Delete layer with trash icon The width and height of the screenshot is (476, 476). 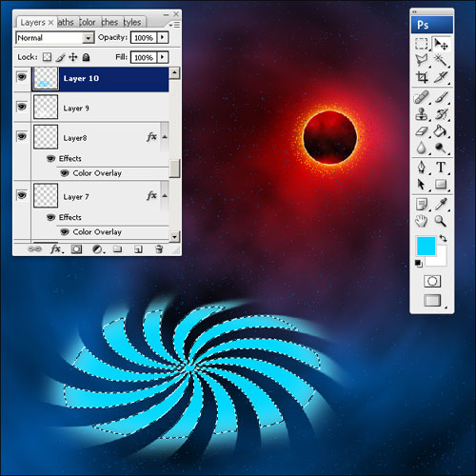(159, 249)
